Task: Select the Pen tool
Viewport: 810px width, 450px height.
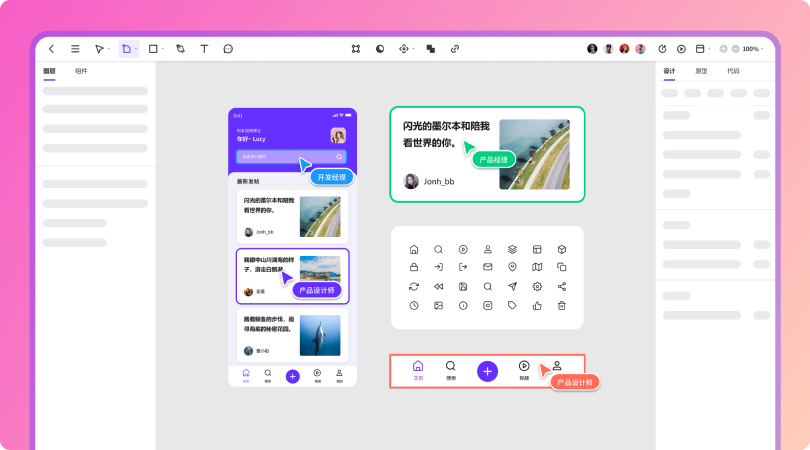Action: coord(180,48)
